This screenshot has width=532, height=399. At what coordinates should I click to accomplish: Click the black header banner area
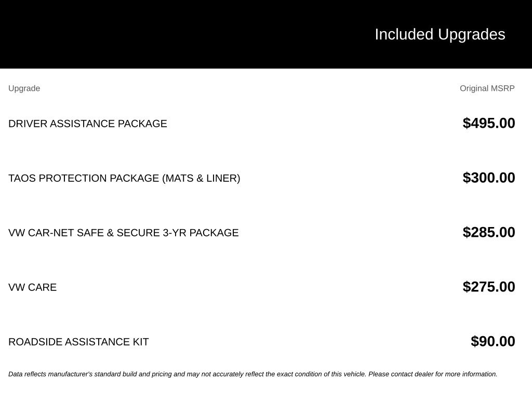266,34
